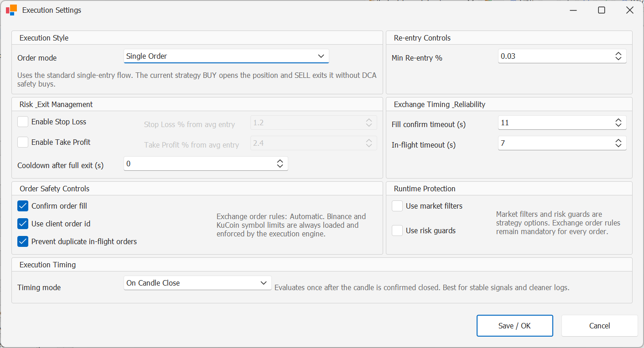Close the Execution Settings dialog
The height and width of the screenshot is (348, 644).
(x=630, y=10)
